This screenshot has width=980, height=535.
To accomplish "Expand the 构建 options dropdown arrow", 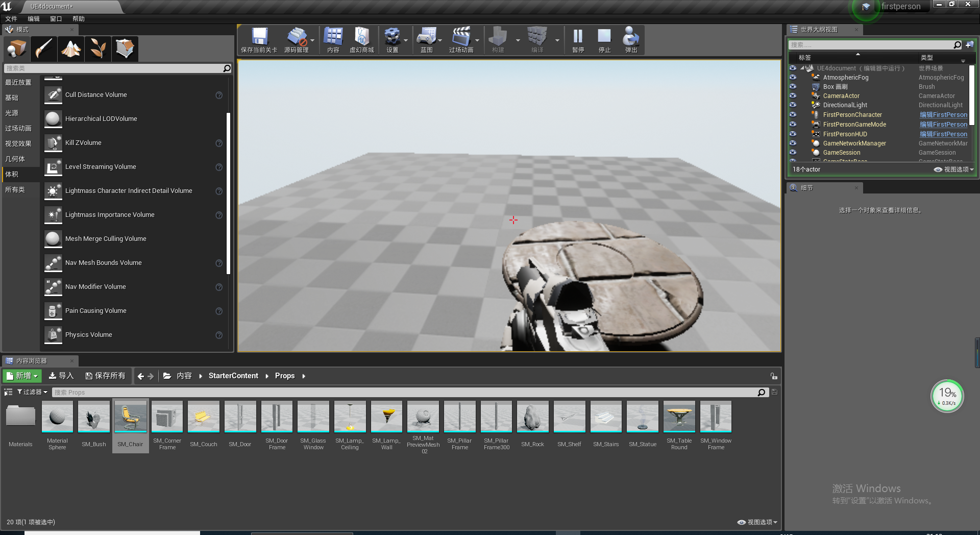I will pyautogui.click(x=518, y=40).
